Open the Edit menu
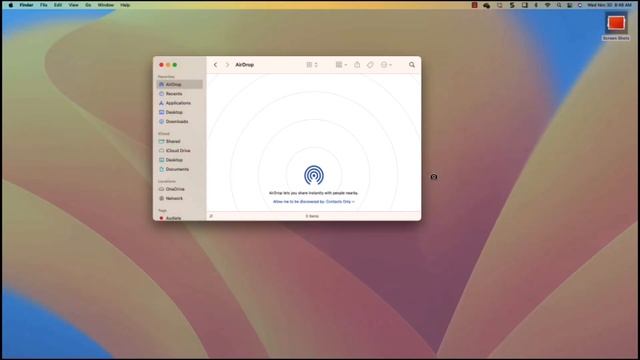Viewport: 640px width, 360px height. pyautogui.click(x=58, y=5)
